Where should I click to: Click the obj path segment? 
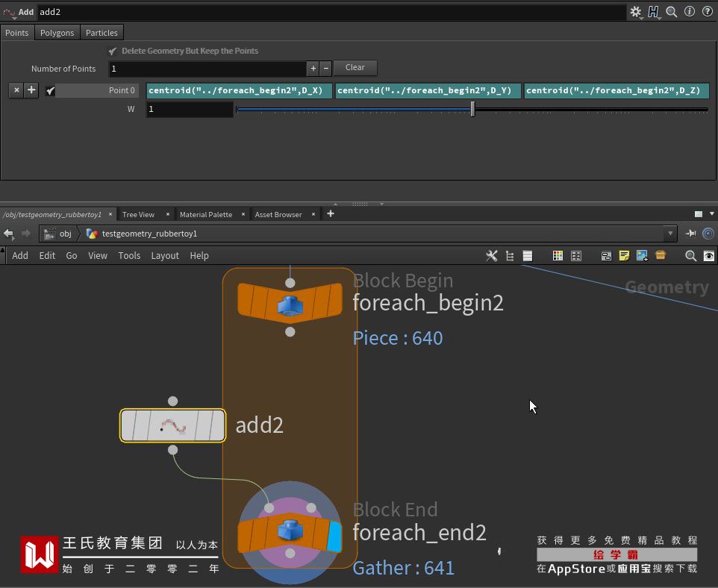click(59, 234)
